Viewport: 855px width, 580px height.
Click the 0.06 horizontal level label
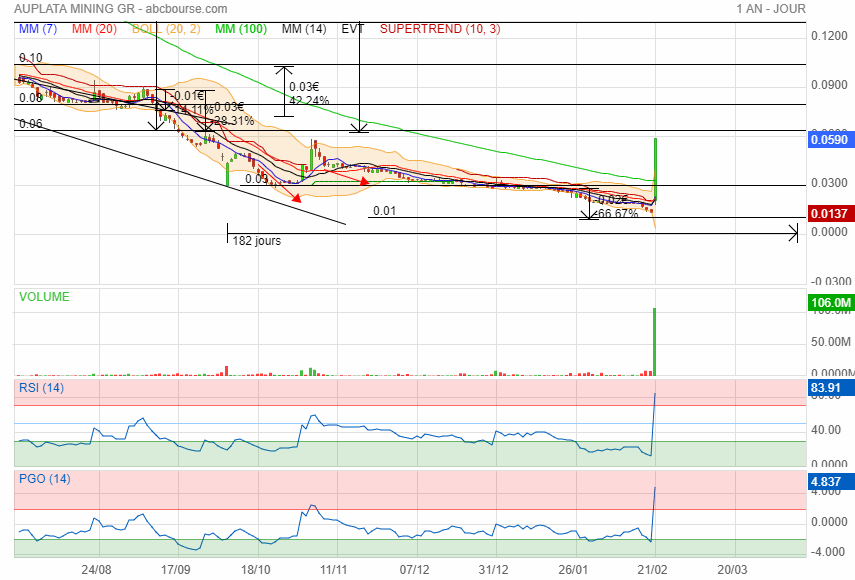(x=31, y=124)
